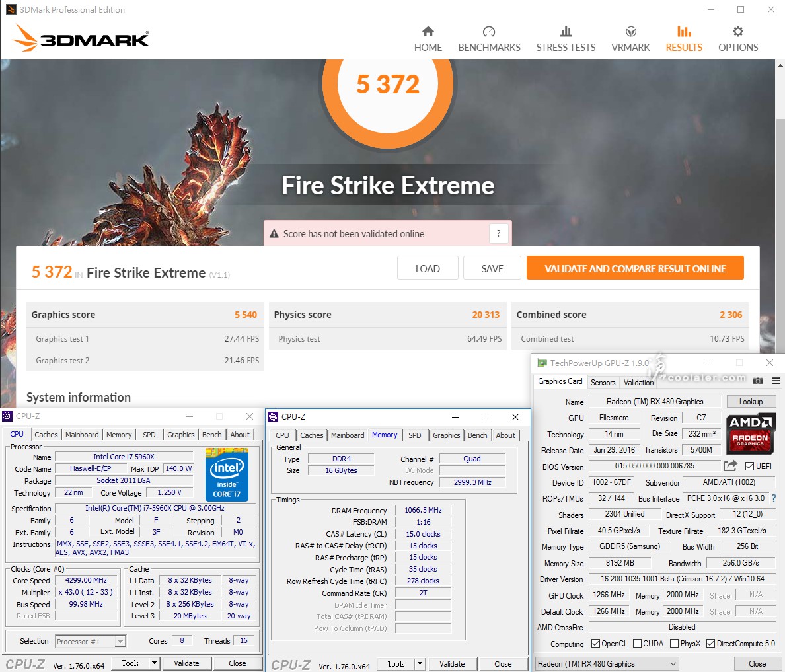
Task: Click the Intel Core i7 logo in CPU-Z
Action: point(227,474)
